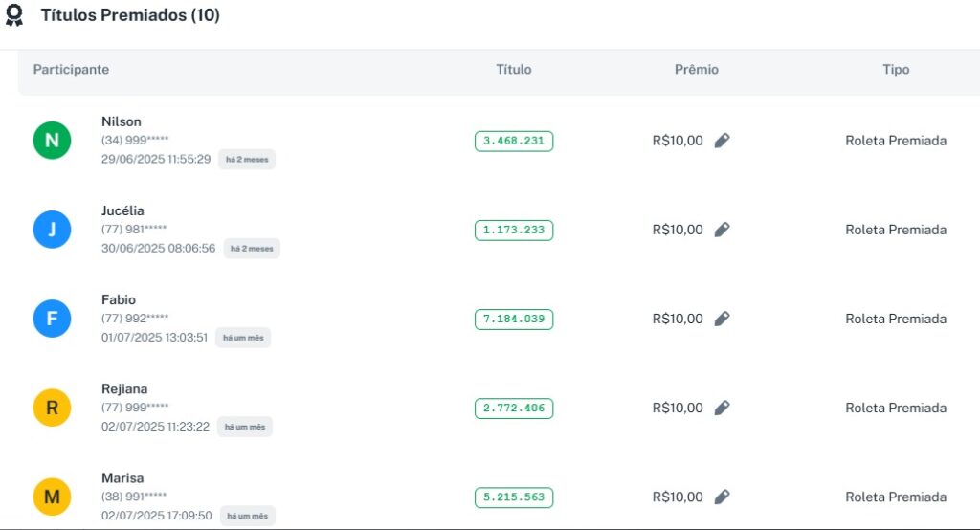The image size is (980, 530).
Task: Click Jucélia's blue J avatar
Action: tap(52, 230)
